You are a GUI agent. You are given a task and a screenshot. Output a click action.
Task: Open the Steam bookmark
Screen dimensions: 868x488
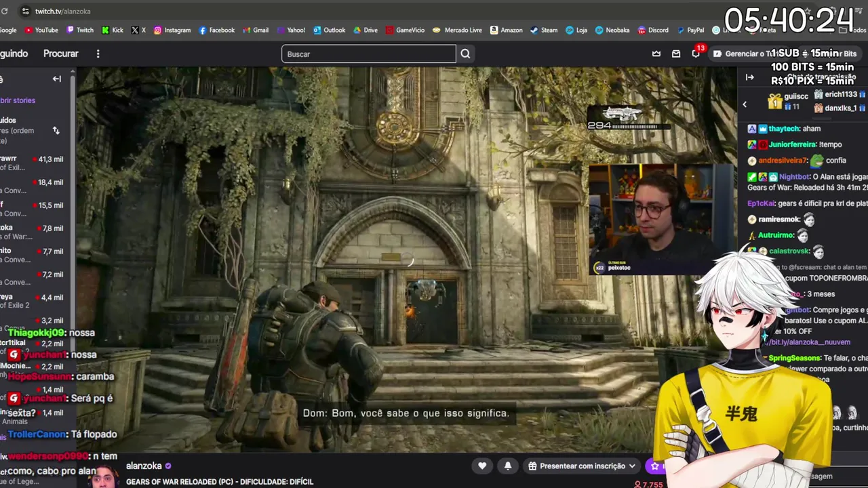pyautogui.click(x=544, y=30)
